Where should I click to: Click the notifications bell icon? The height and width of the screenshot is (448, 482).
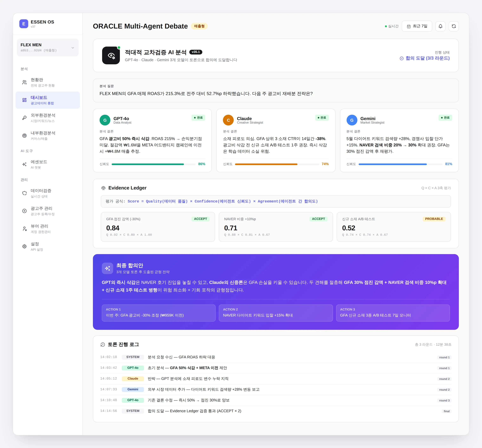(x=440, y=26)
